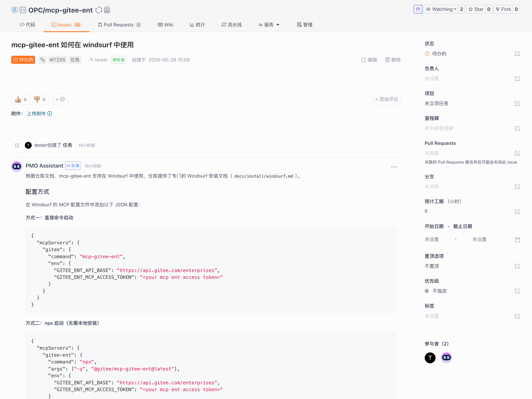Edit the 里程碑 milestone field
532x399 pixels.
(517, 128)
